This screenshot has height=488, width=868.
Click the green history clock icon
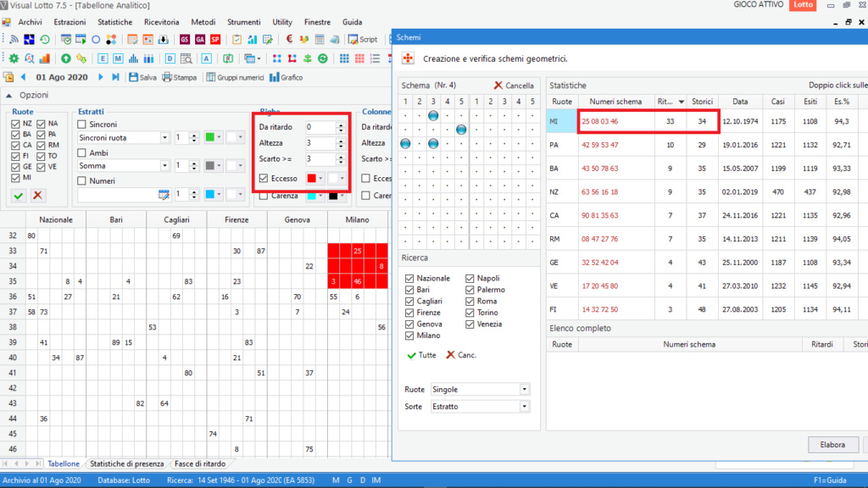click(x=45, y=39)
